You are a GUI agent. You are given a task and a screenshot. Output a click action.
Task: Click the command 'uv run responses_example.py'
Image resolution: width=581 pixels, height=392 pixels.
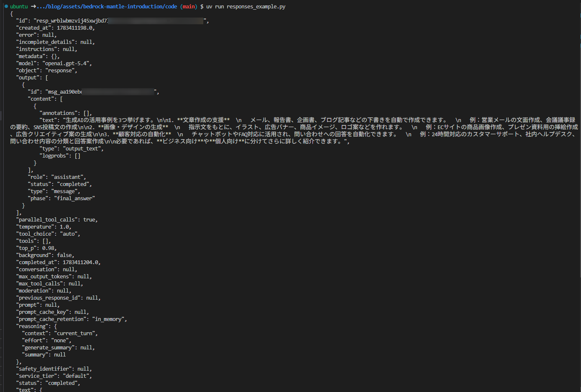pyautogui.click(x=246, y=7)
